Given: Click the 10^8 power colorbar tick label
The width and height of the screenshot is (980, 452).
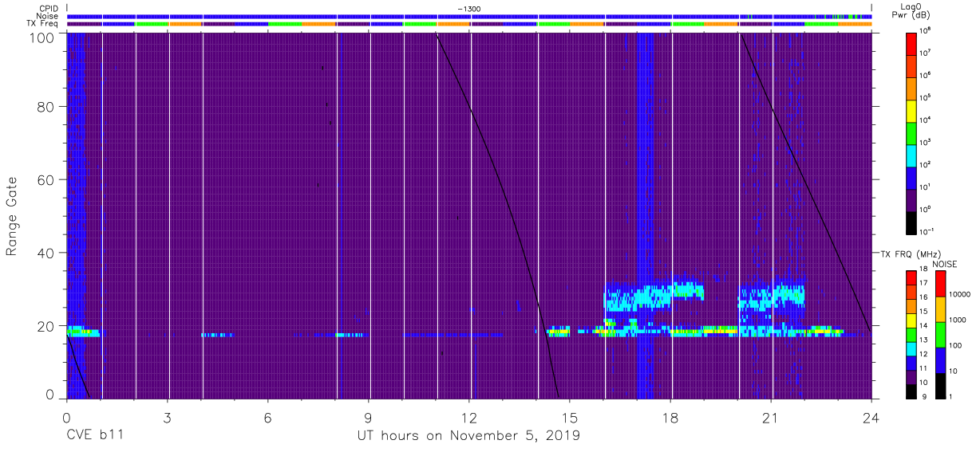Looking at the screenshot, I should point(926,30).
